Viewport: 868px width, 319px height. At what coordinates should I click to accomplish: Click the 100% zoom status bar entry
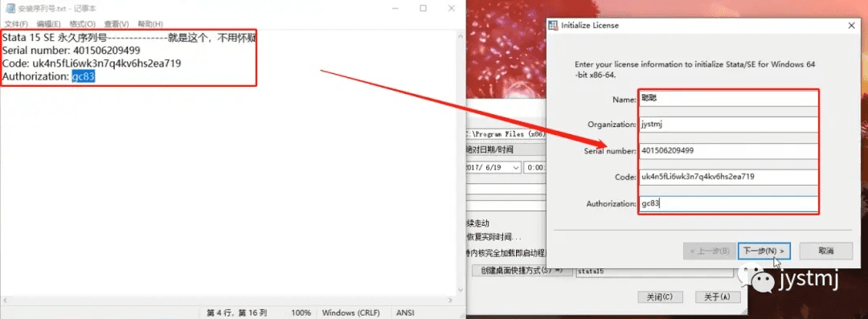click(x=301, y=313)
